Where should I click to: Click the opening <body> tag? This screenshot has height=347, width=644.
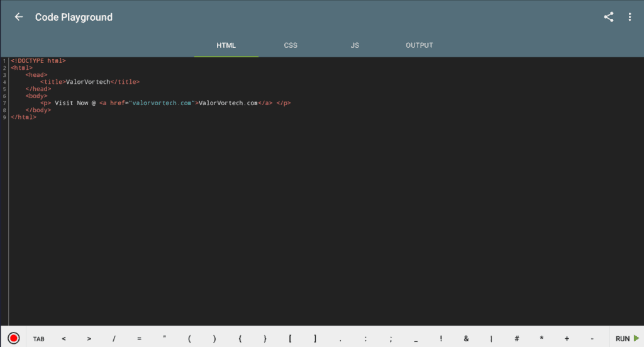tap(36, 96)
